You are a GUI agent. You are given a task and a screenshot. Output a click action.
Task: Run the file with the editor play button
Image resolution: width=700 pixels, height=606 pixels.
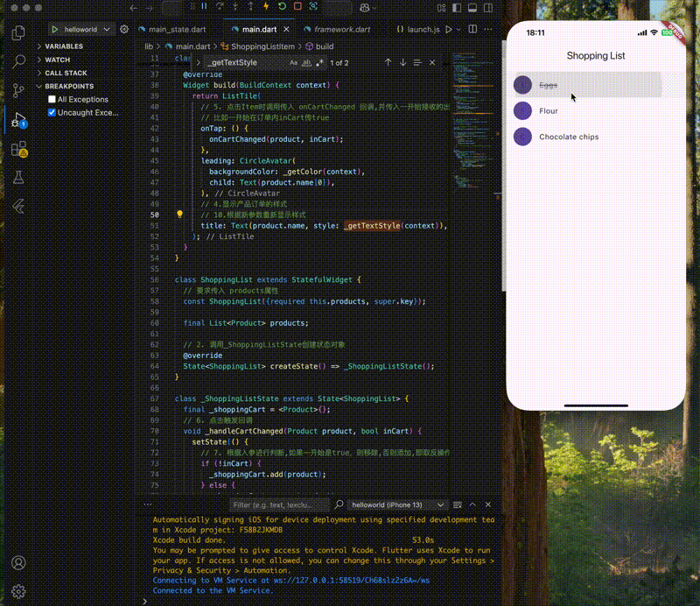click(x=449, y=30)
